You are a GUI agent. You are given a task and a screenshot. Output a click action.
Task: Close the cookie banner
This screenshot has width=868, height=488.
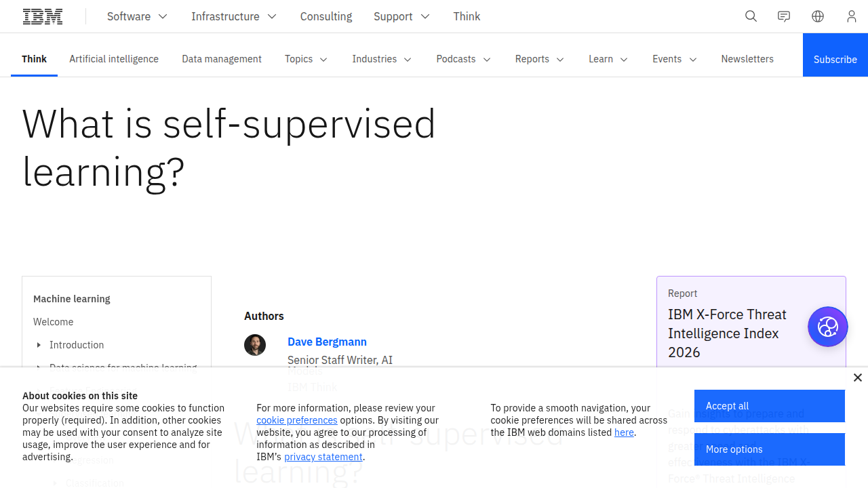click(858, 378)
